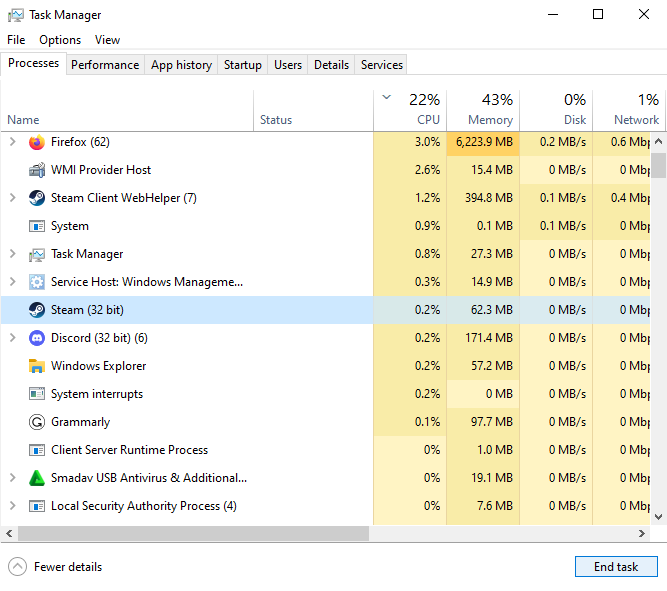This screenshot has height=591, width=667.
Task: Sort by the Disk column header
Action: (556, 111)
